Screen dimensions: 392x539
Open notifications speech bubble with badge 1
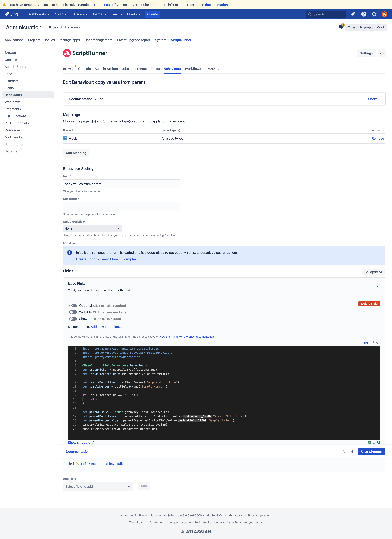pos(341,27)
